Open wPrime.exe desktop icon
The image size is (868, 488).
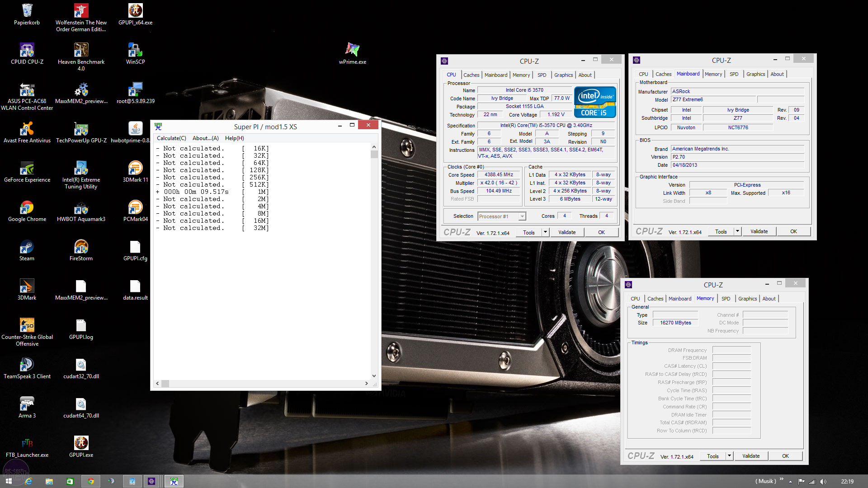[x=353, y=54]
